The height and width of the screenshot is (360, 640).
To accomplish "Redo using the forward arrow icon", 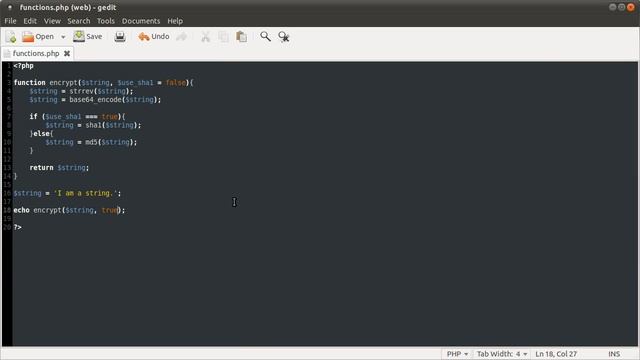I will tap(182, 37).
